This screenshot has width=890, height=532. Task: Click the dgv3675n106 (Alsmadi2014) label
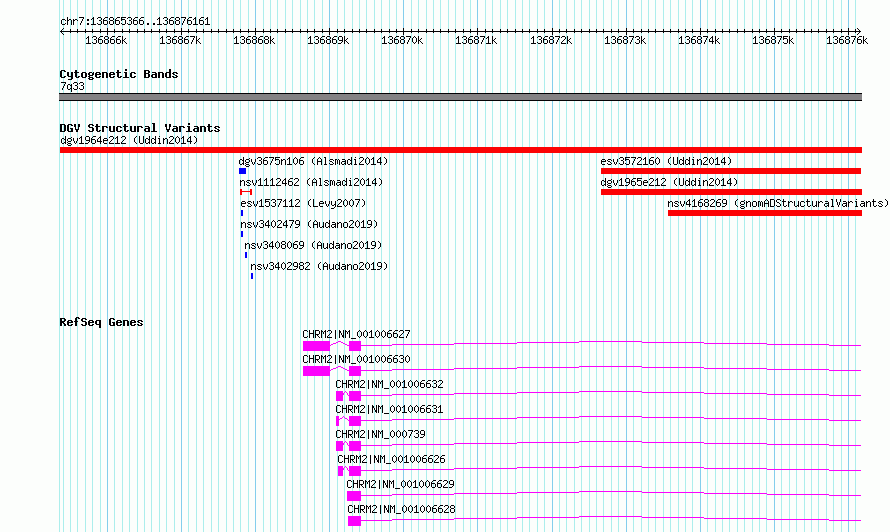coord(313,161)
